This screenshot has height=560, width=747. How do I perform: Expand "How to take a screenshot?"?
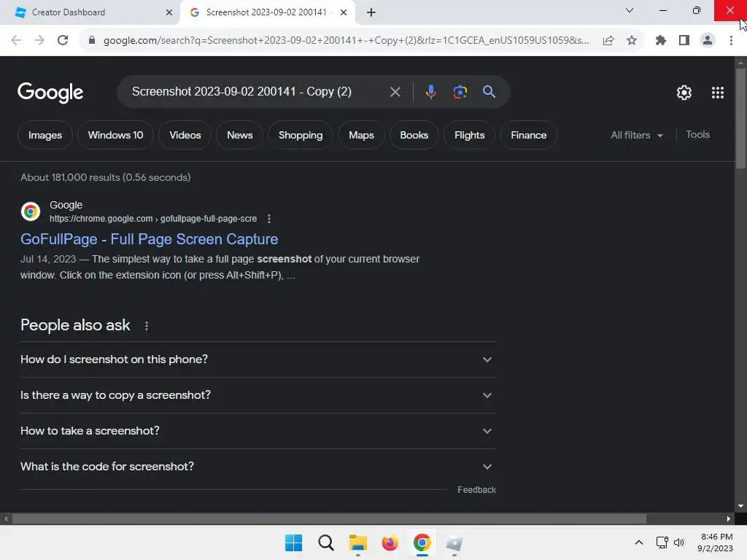click(x=258, y=431)
